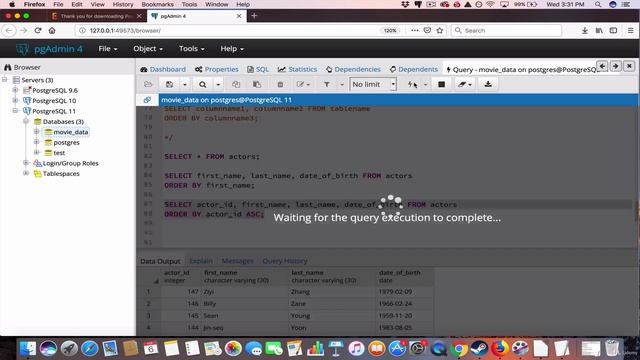Click the Execute query lightning icon
The width and height of the screenshot is (640, 360).
point(412,84)
